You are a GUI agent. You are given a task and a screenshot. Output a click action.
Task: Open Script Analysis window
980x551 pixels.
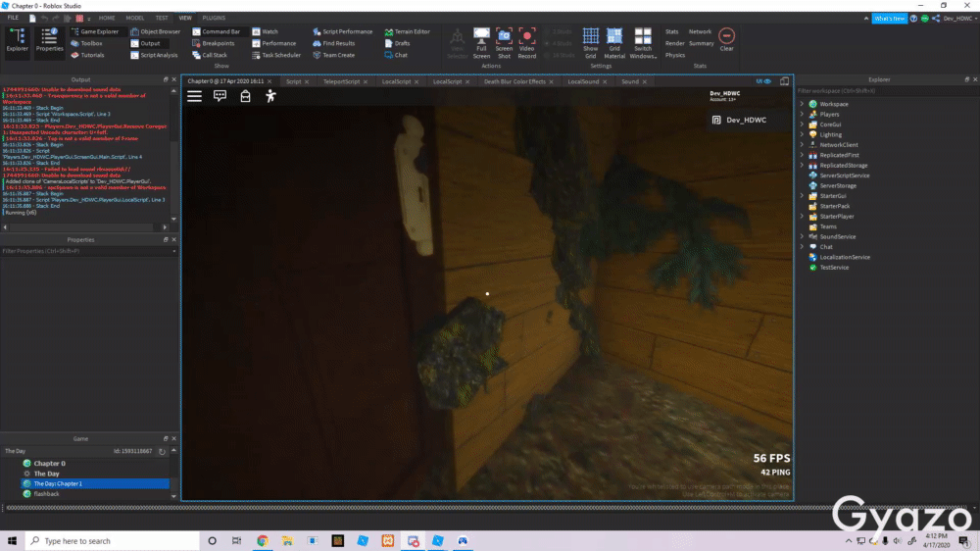(154, 55)
